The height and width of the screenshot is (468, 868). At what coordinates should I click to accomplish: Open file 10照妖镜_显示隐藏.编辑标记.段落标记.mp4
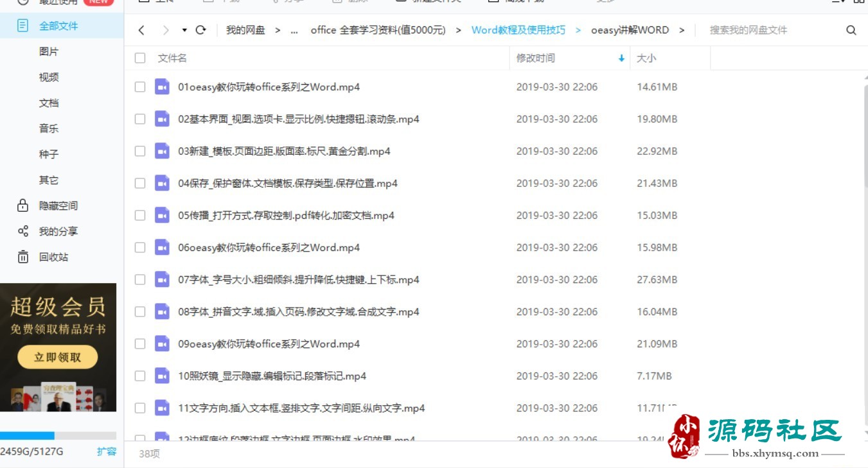[272, 376]
